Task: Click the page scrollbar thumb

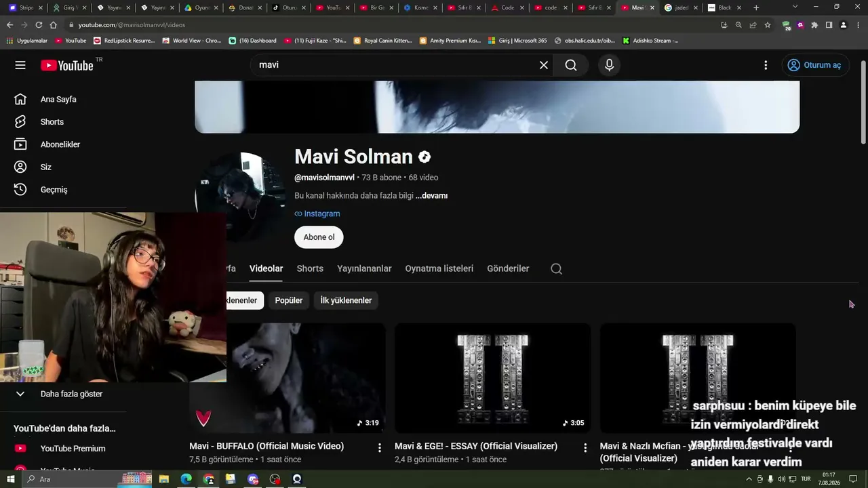Action: click(863, 102)
